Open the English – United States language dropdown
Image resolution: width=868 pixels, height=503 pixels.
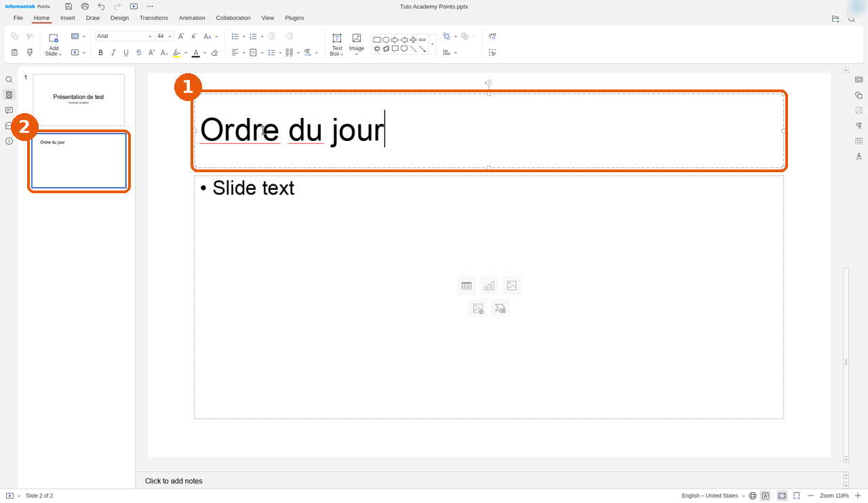click(x=713, y=496)
